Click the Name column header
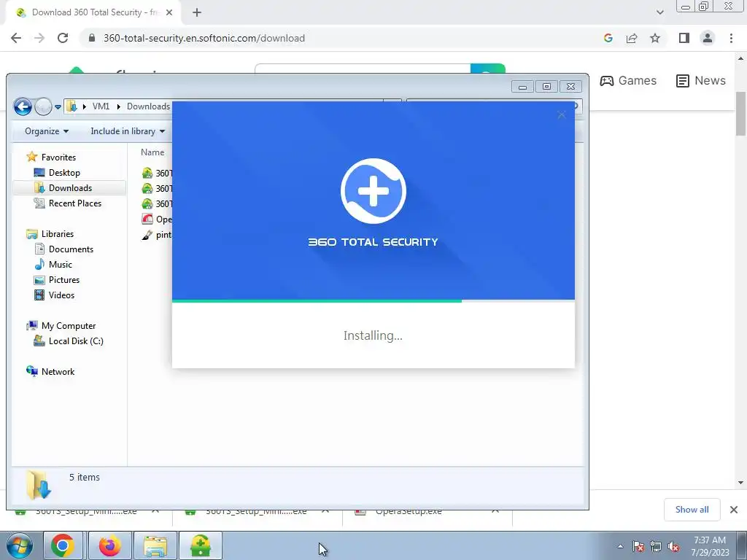The height and width of the screenshot is (560, 747). 152,152
